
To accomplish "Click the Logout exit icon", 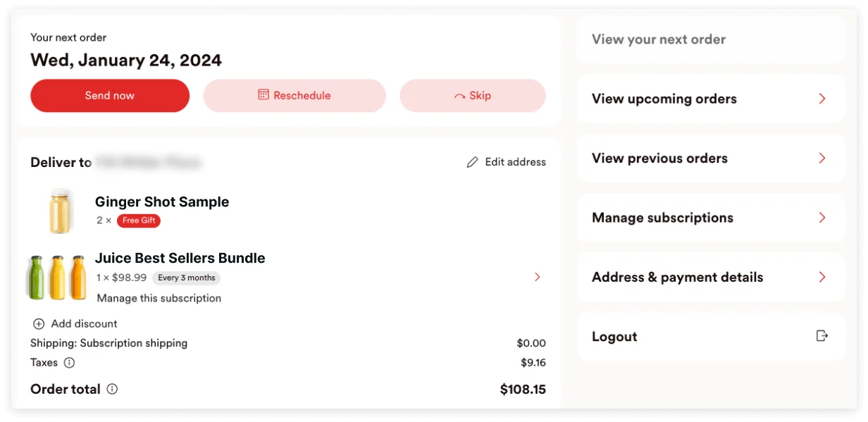I will click(821, 336).
